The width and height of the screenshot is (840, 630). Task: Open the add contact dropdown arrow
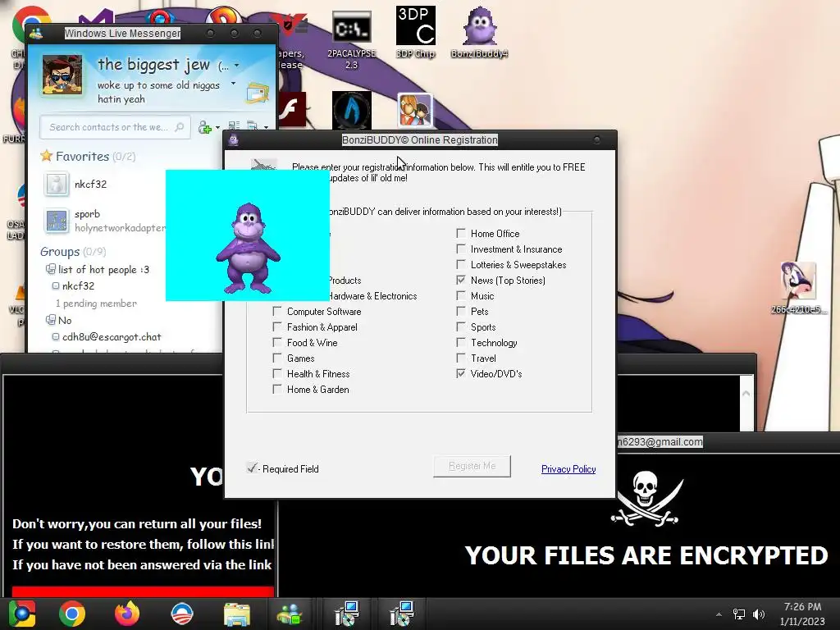[x=217, y=127]
